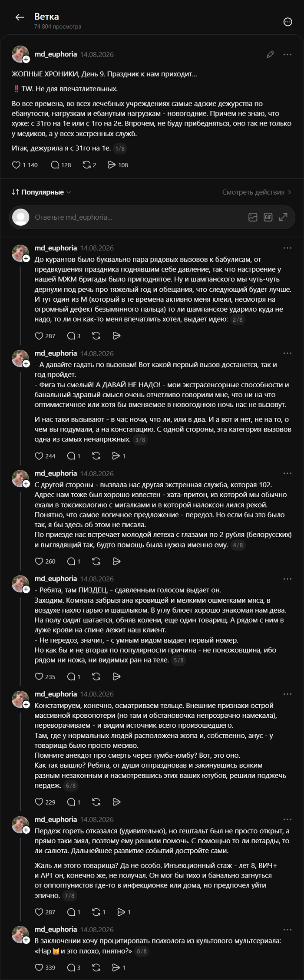The width and height of the screenshot is (304, 980).
Task: Click the md_euphoria avatar on the 7/8 post
Action: [x=20, y=825]
